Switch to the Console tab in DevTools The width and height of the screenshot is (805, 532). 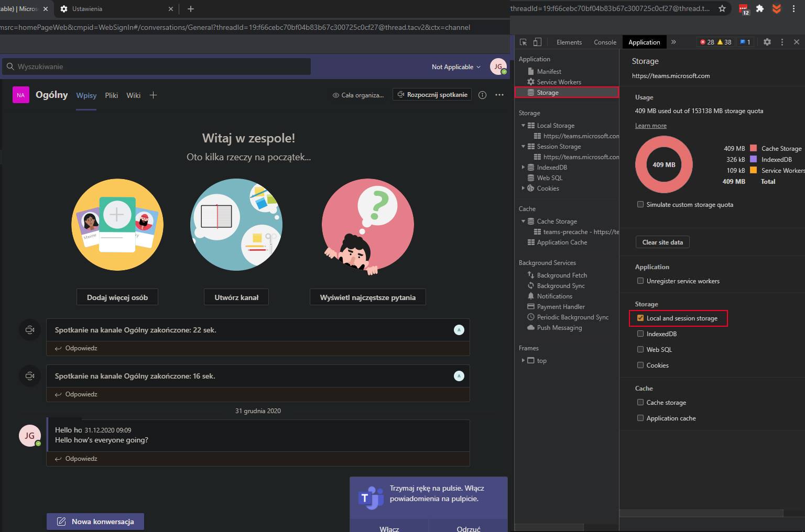tap(605, 42)
